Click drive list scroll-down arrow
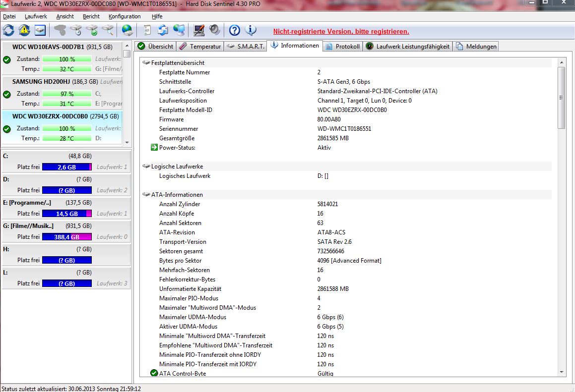575x392 pixels. [x=127, y=143]
